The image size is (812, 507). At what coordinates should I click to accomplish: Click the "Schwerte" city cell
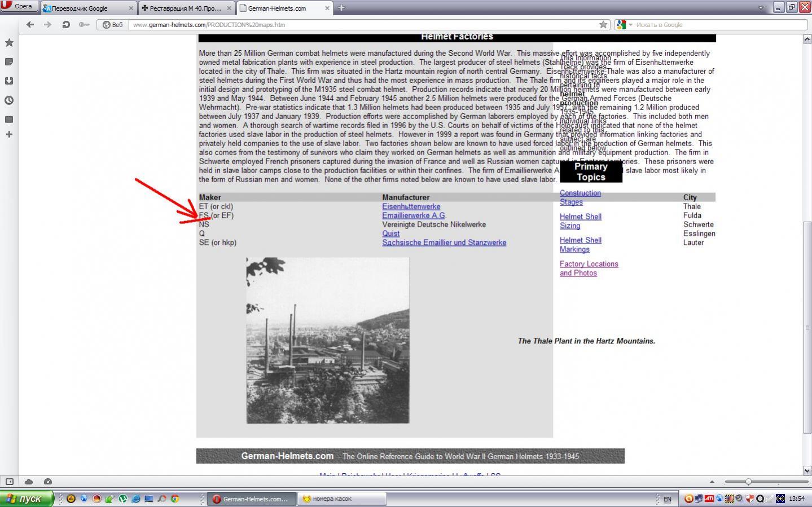pos(699,224)
